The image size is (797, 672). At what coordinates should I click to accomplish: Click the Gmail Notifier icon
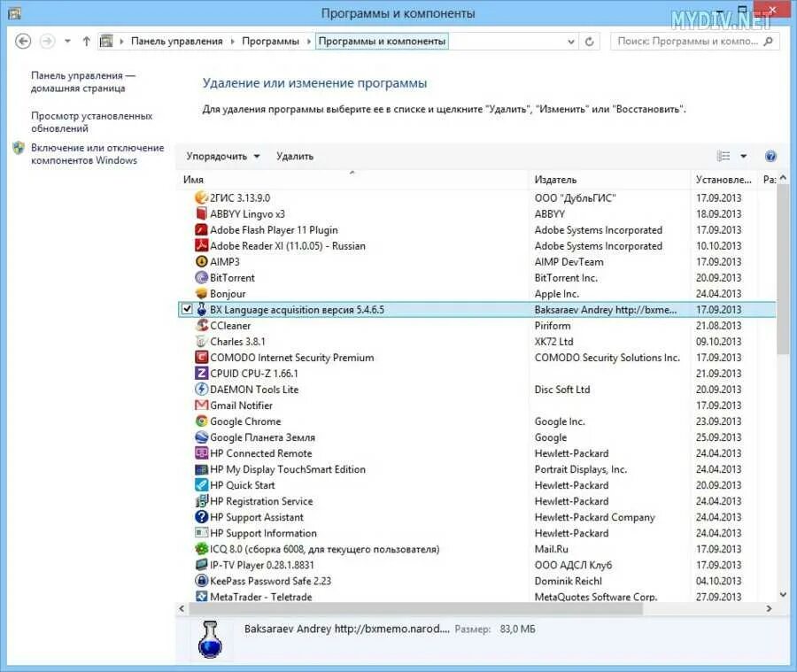(x=202, y=406)
